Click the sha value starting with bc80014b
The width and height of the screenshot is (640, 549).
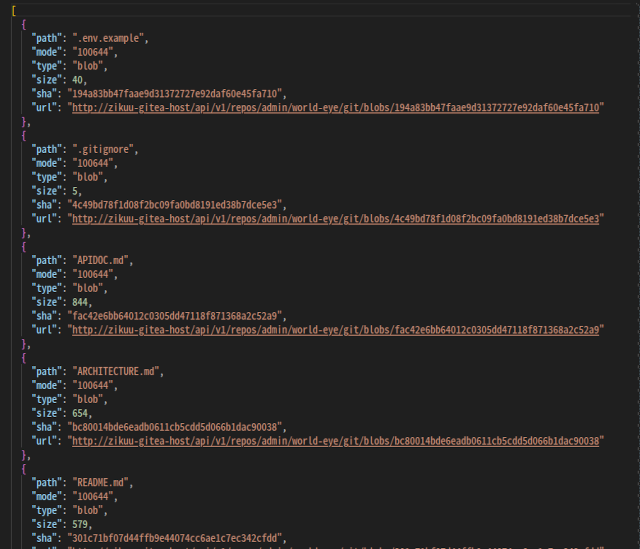tap(177, 426)
